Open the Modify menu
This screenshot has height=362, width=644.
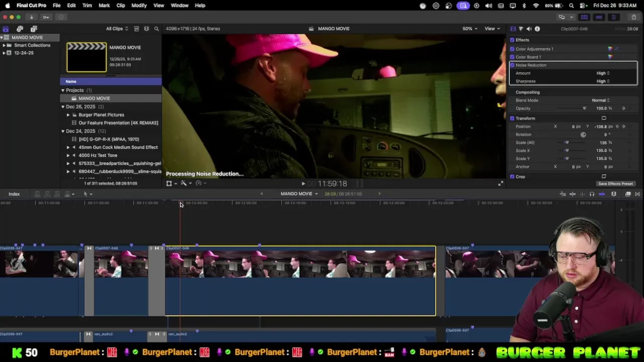click(139, 6)
